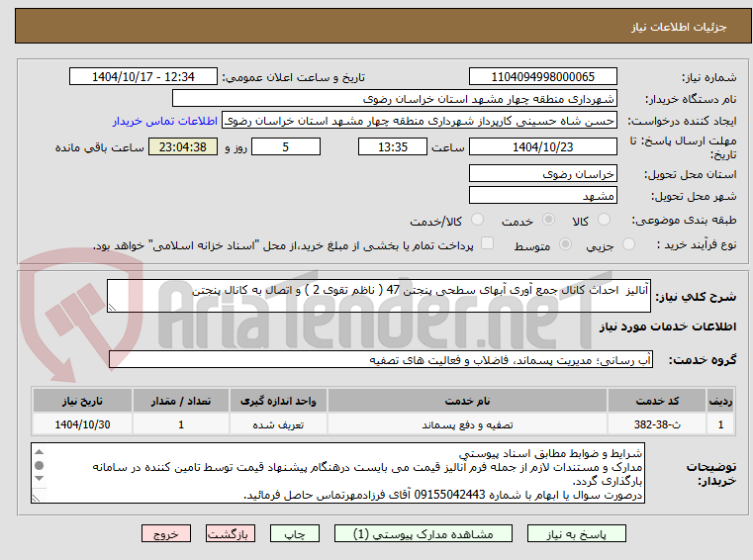This screenshot has height=560, width=753.
Task: Toggle the اسناد خزانه اسلامی payment checkbox
Action: pyautogui.click(x=487, y=243)
